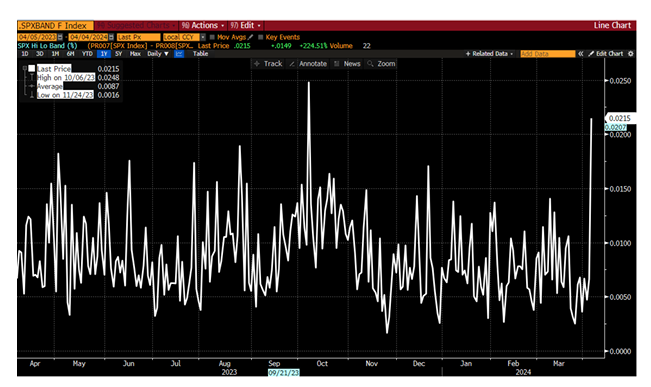Activate the Annotate pencil tool
Image resolution: width=651 pixels, height=387 pixels.
(x=308, y=64)
